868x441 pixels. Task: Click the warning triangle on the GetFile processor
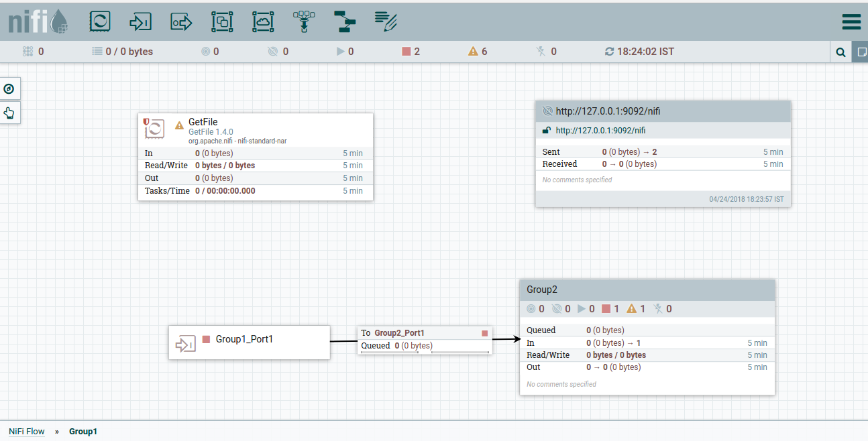point(178,125)
